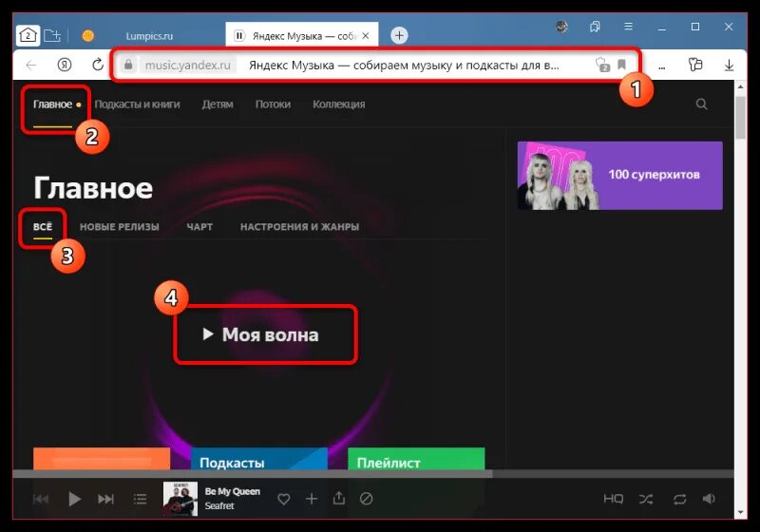
Task: Skip to next track
Action: click(x=105, y=499)
